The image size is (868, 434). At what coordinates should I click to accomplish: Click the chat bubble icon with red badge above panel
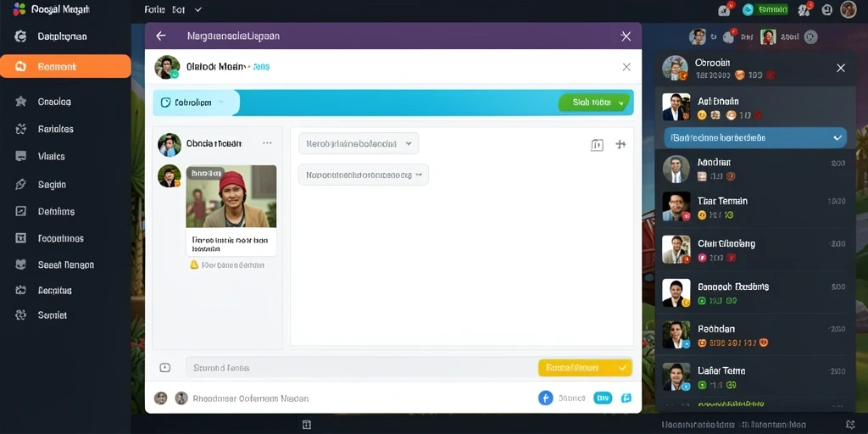[x=730, y=36]
